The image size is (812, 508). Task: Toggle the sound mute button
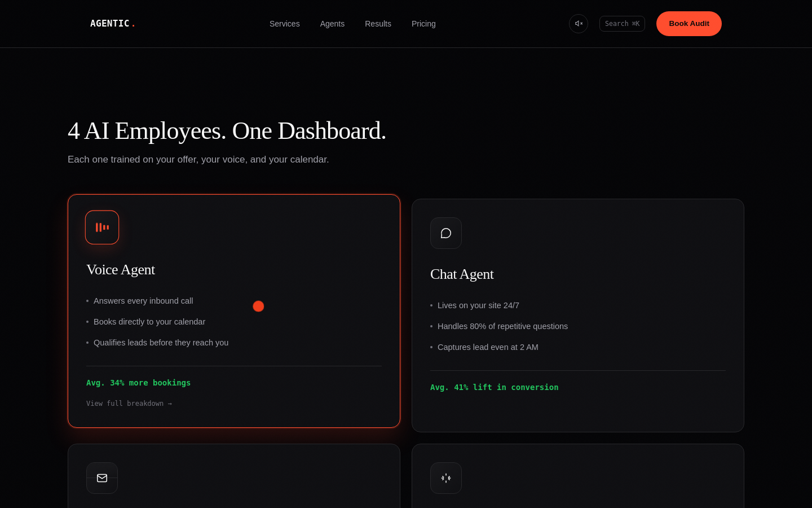click(x=579, y=24)
